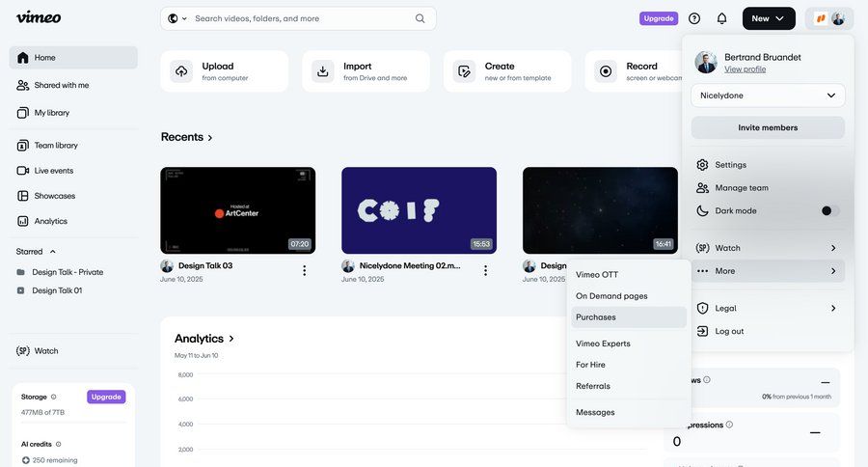868x467 pixels.
Task: Open the notifications bell
Action: tap(721, 19)
